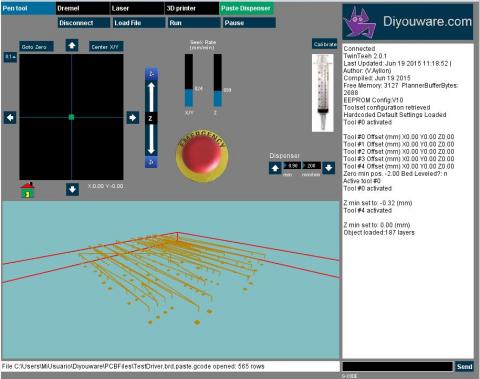Jog left with the left arrow button
The width and height of the screenshot is (480, 379).
pyautogui.click(x=10, y=118)
